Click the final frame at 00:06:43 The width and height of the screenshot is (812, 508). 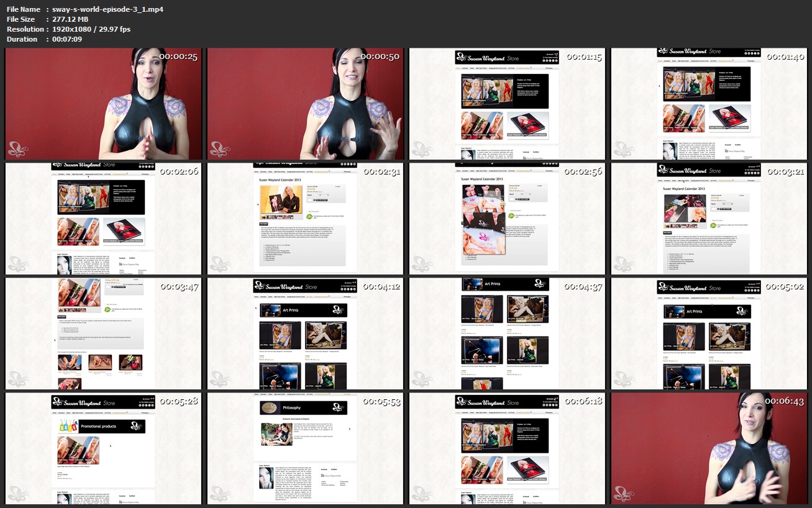(x=708, y=448)
